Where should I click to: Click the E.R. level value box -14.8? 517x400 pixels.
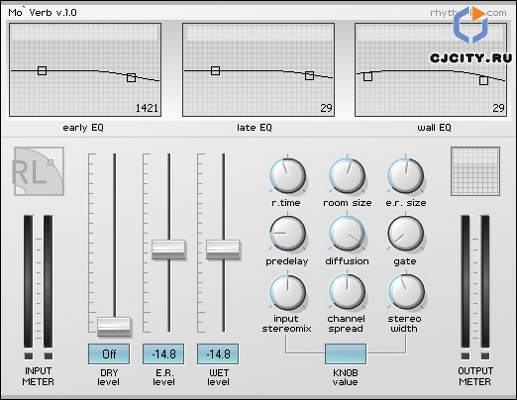coord(163,354)
